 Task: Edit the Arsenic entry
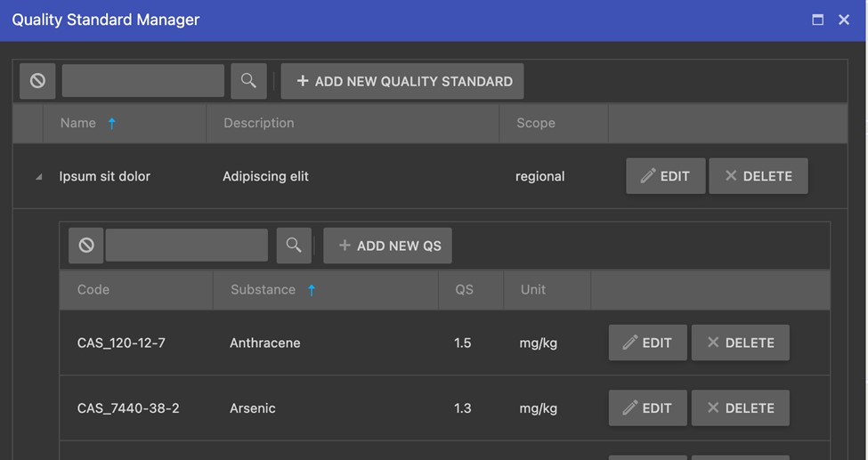[648, 408]
